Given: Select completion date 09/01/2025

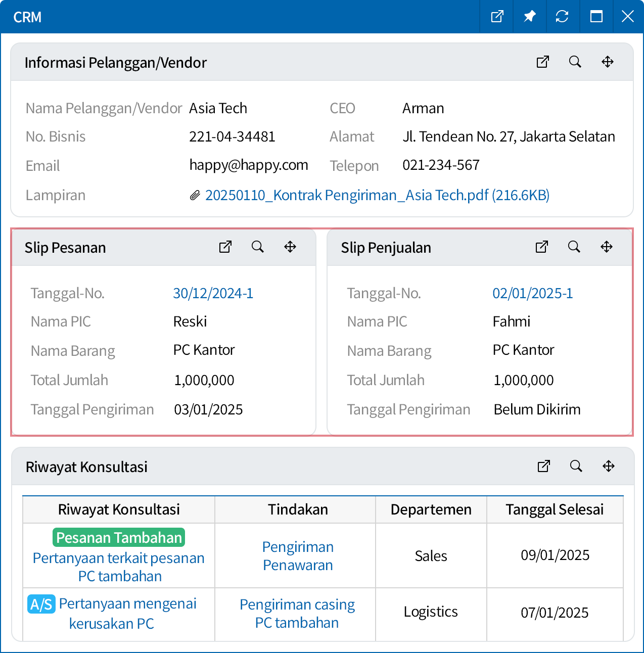Looking at the screenshot, I should pyautogui.click(x=555, y=555).
